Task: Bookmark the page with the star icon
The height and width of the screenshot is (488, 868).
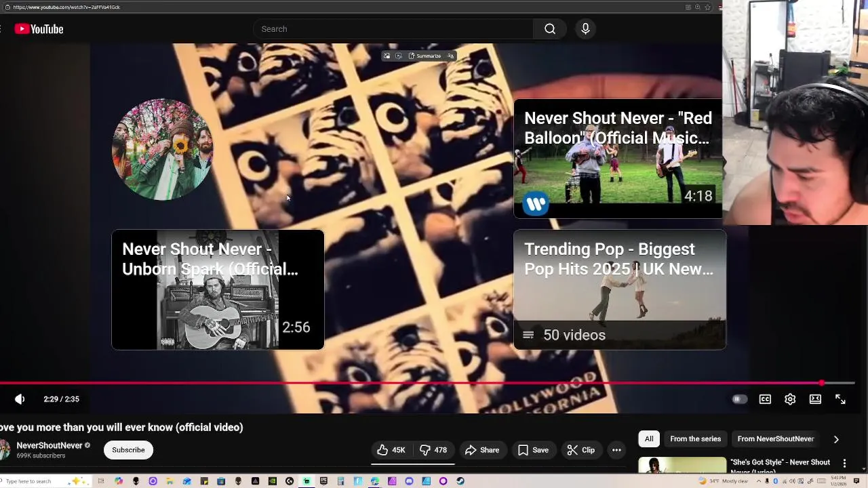Action: pos(707,7)
